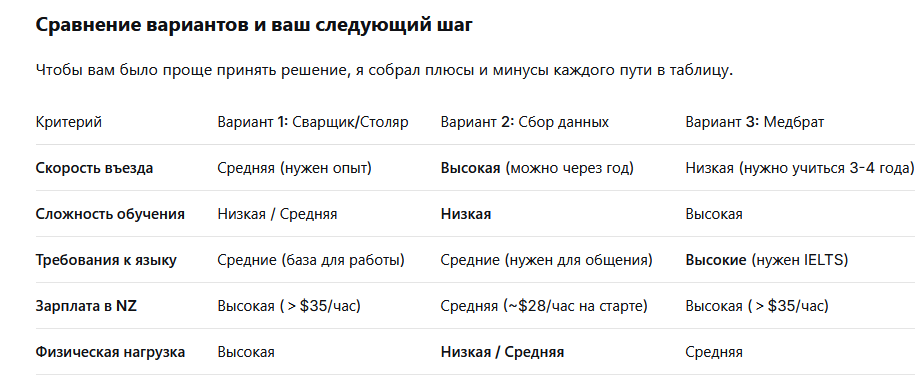This screenshot has width=924, height=384.
Task: Select the "Вариант 1: Сварщик/Столяр" column header
Action: [x=313, y=122]
